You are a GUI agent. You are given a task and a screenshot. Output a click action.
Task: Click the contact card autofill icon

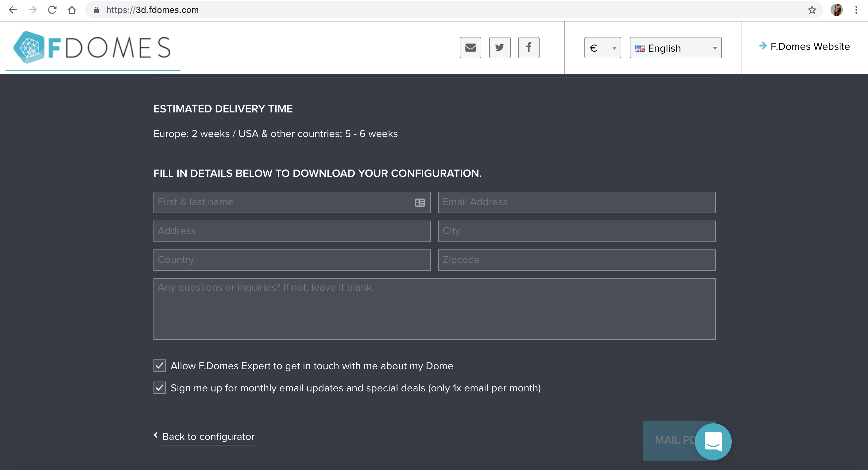point(420,203)
